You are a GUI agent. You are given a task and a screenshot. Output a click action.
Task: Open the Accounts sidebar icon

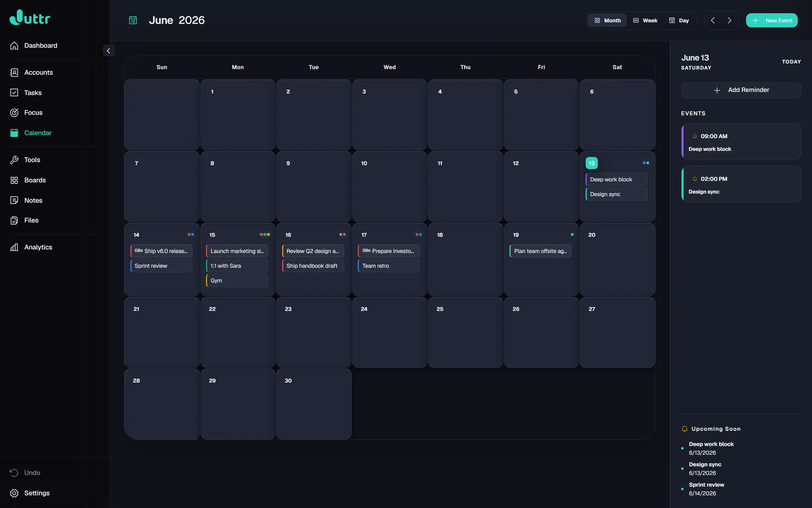click(14, 72)
